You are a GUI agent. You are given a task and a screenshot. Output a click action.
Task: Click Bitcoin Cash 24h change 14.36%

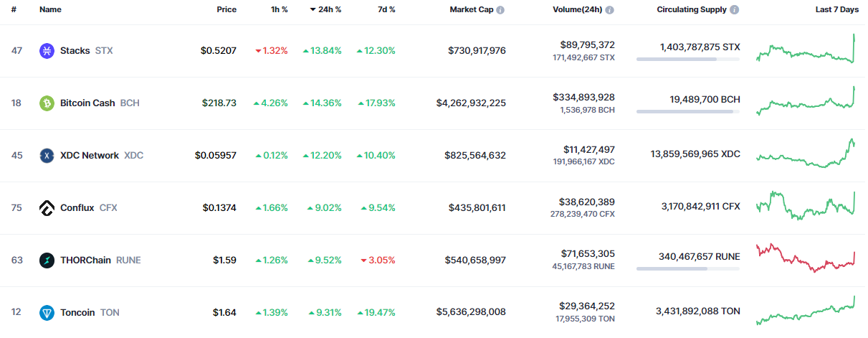pos(322,103)
